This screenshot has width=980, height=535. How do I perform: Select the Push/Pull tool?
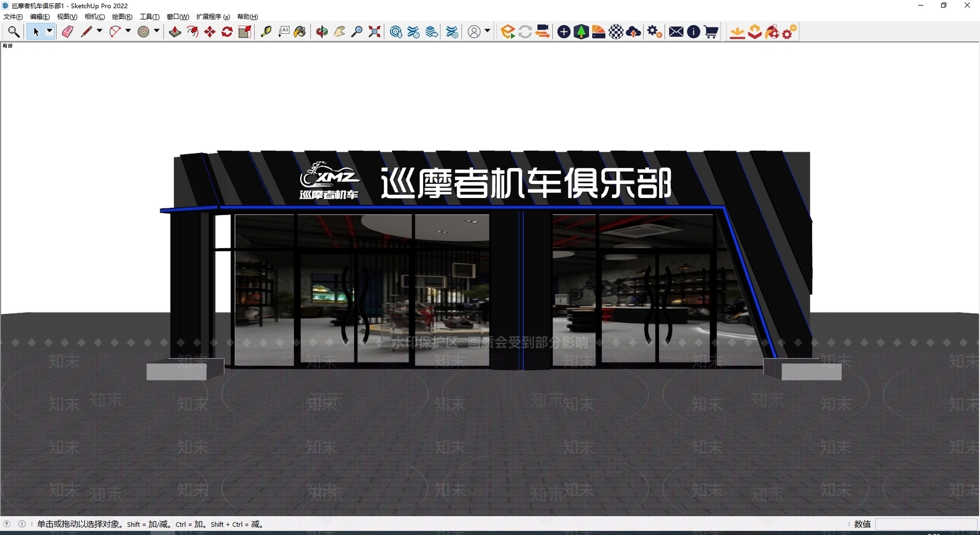(x=175, y=32)
